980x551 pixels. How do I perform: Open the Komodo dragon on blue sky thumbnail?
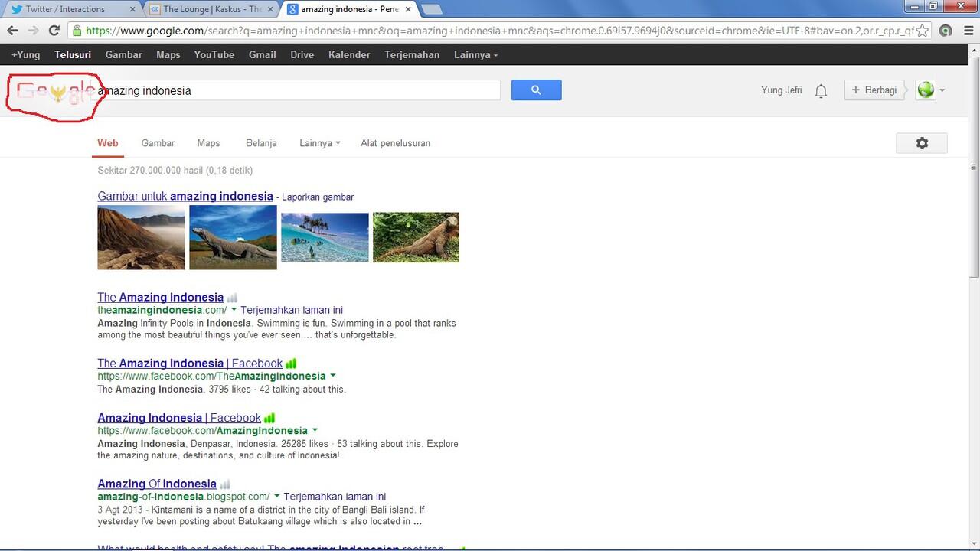[233, 237]
